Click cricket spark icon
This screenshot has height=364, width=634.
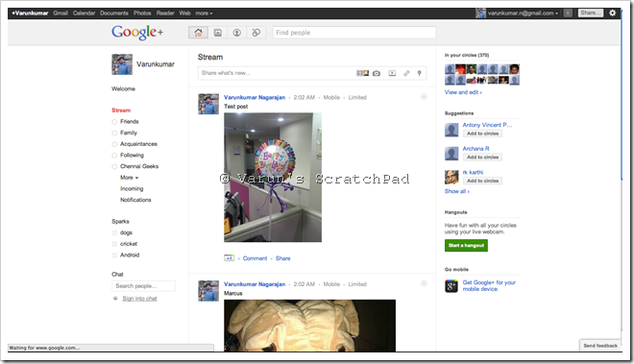point(115,244)
